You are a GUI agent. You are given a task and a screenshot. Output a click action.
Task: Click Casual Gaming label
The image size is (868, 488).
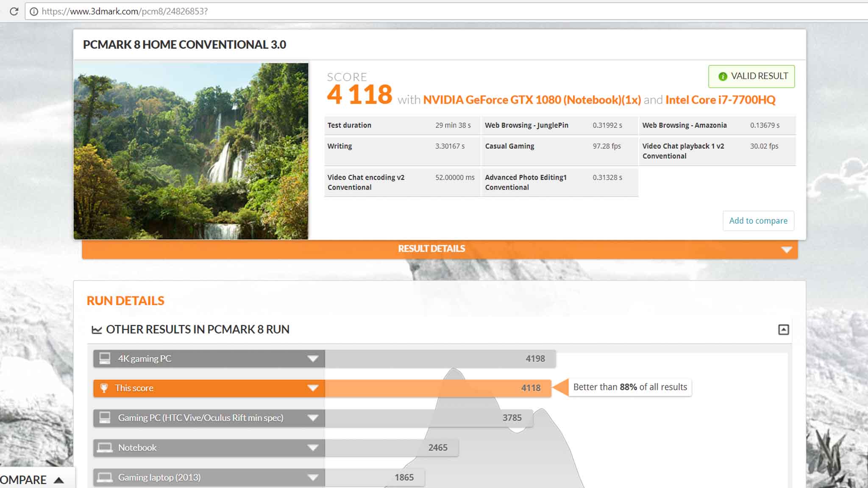pyautogui.click(x=509, y=146)
